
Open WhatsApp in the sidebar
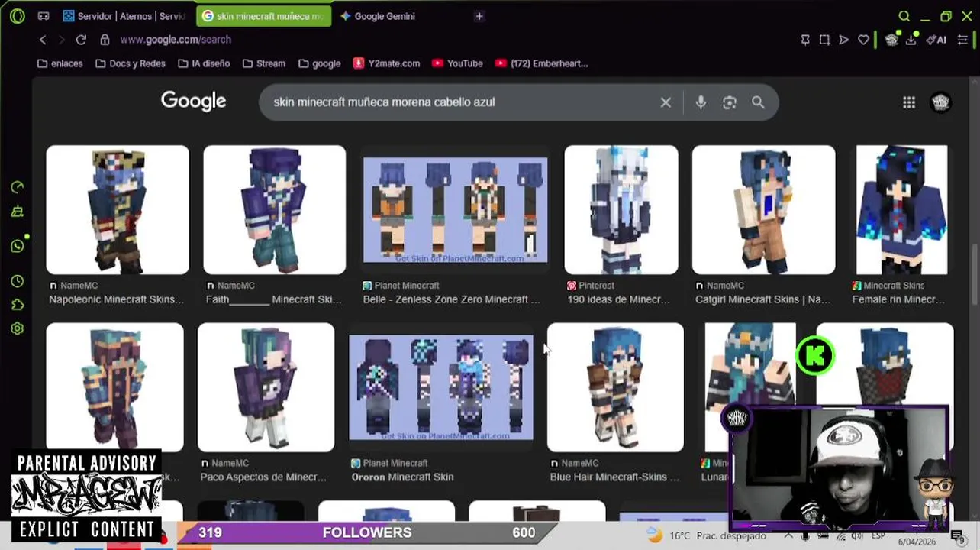click(18, 246)
